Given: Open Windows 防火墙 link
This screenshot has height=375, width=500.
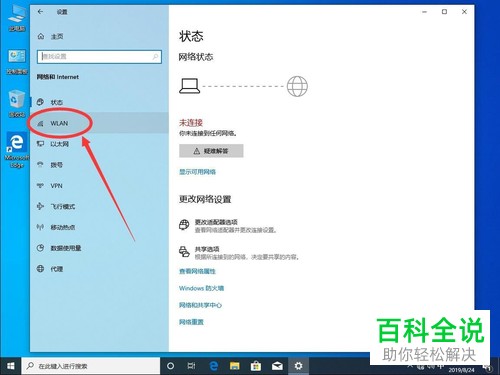Looking at the screenshot, I should pos(201,288).
